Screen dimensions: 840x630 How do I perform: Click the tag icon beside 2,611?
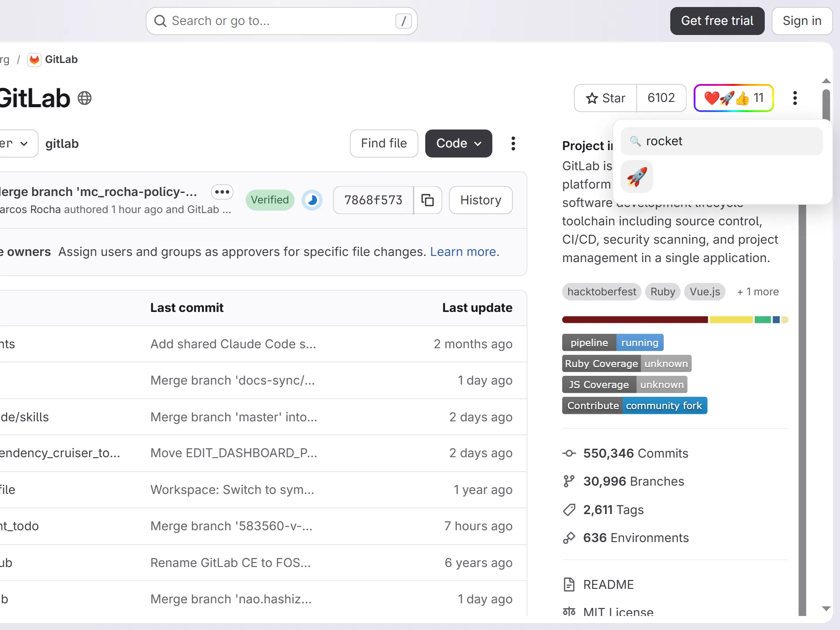coord(569,510)
